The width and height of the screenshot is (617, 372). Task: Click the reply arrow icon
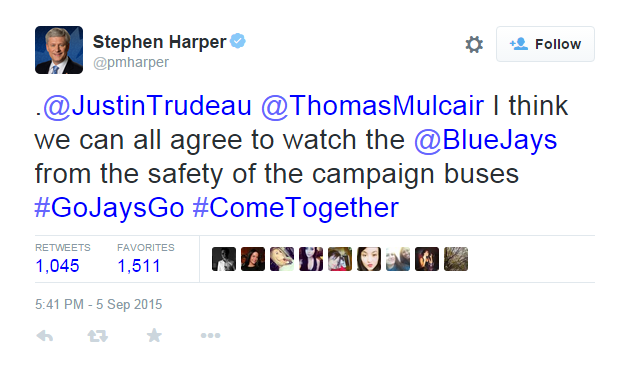[44, 336]
